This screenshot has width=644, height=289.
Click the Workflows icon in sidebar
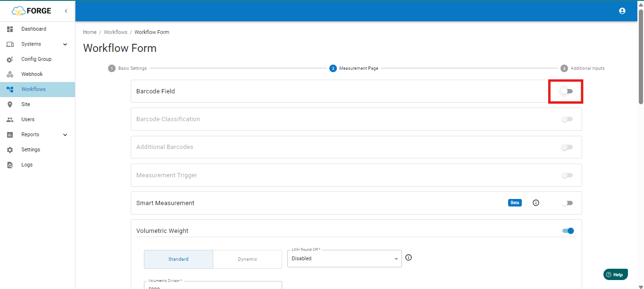tap(10, 89)
